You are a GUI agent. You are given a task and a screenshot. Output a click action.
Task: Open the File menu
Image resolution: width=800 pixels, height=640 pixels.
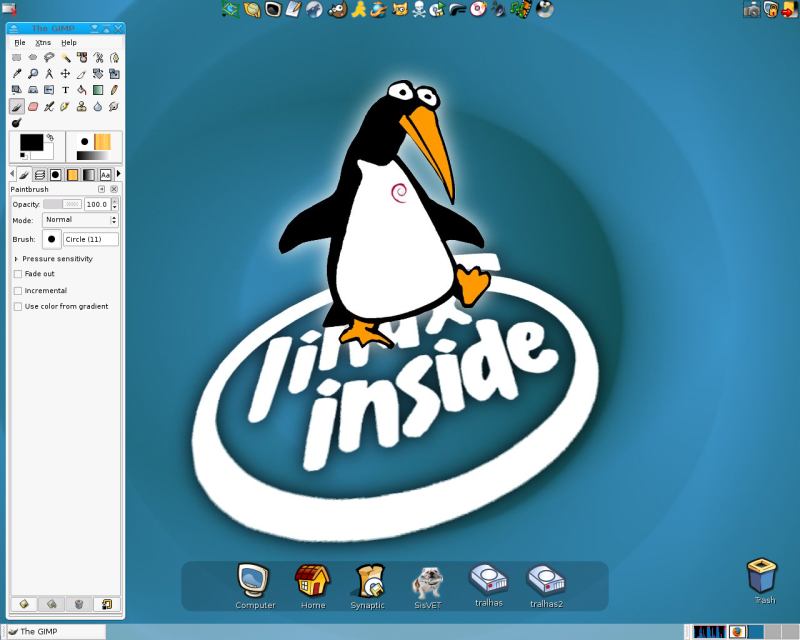point(20,42)
